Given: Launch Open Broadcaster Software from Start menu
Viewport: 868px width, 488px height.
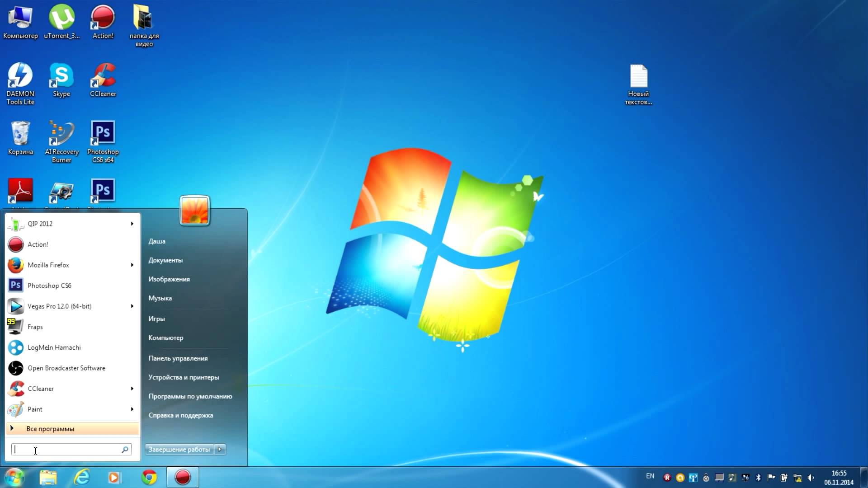Looking at the screenshot, I should 72,368.
